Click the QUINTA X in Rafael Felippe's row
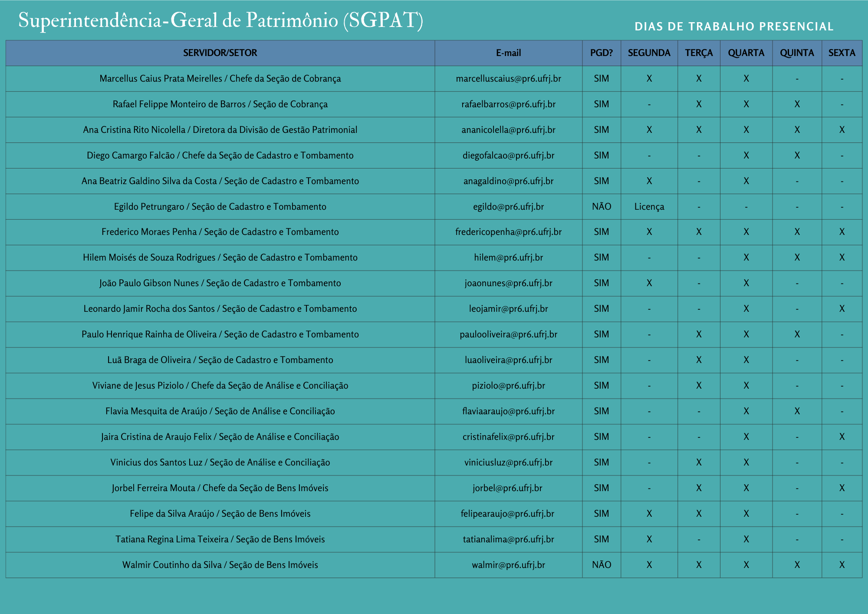 pos(797,105)
